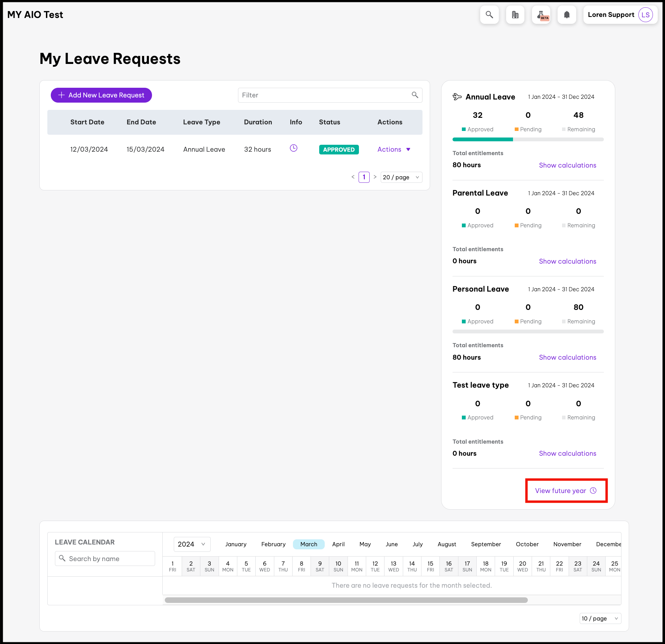Select January in leave calendar

click(x=236, y=544)
